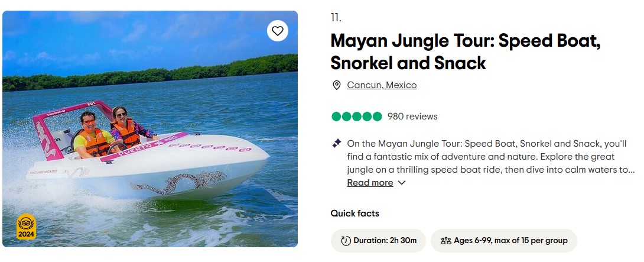
Task: Click the clock icon in Duration chip
Action: [346, 241]
